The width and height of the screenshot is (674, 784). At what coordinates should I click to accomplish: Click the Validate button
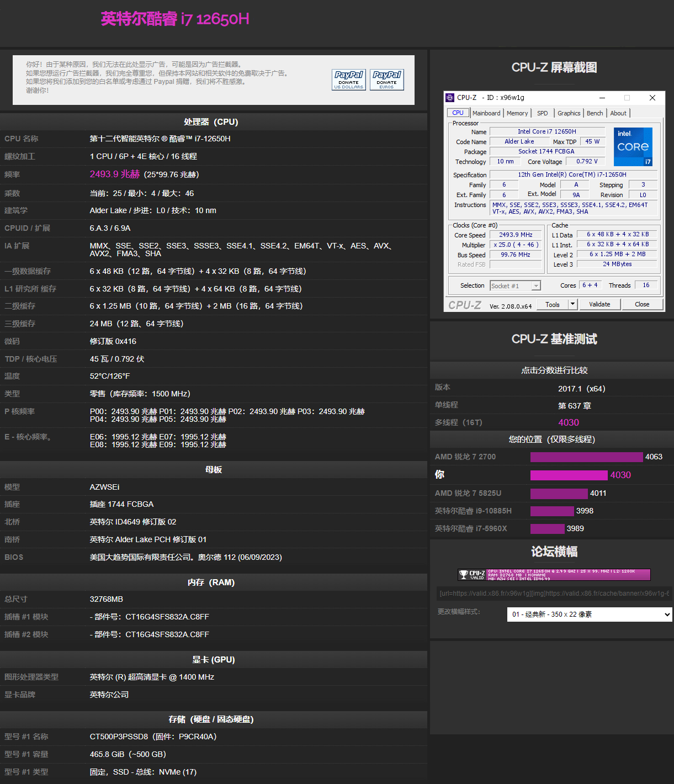point(599,304)
